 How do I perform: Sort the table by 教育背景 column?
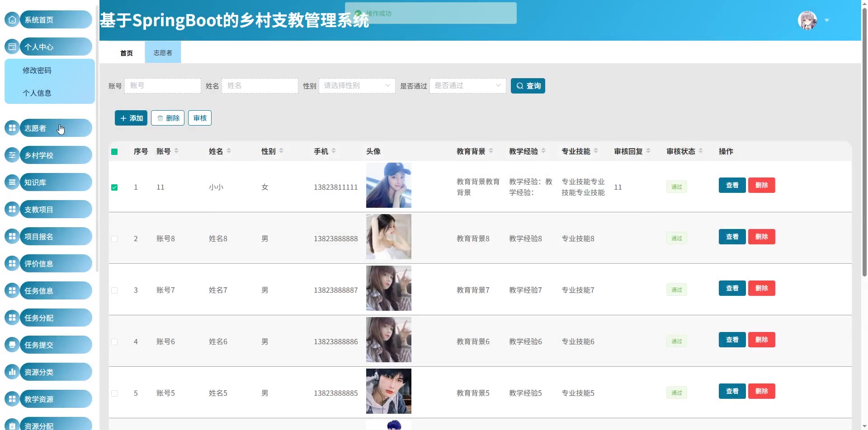(x=491, y=151)
